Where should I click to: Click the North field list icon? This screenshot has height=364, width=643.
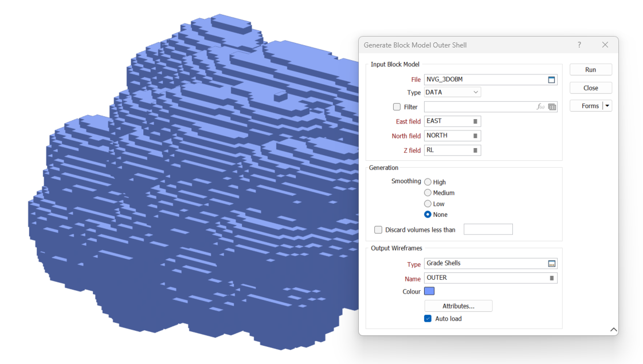(475, 136)
